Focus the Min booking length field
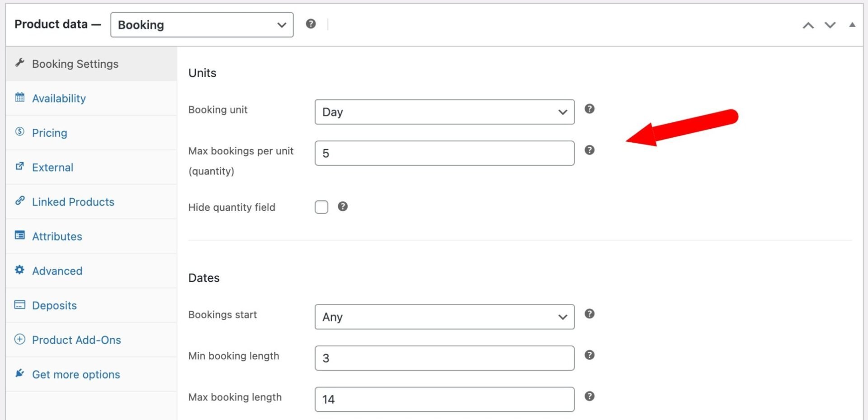 pyautogui.click(x=444, y=358)
